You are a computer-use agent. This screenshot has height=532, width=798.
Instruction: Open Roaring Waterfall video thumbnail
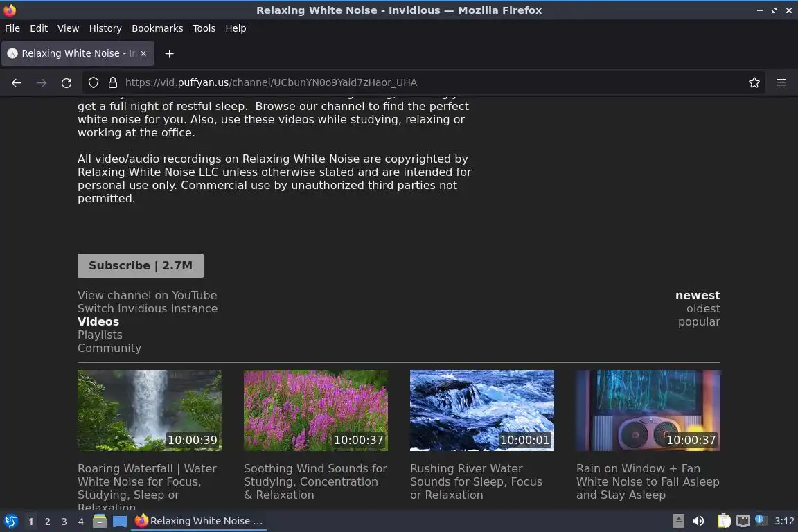point(149,410)
